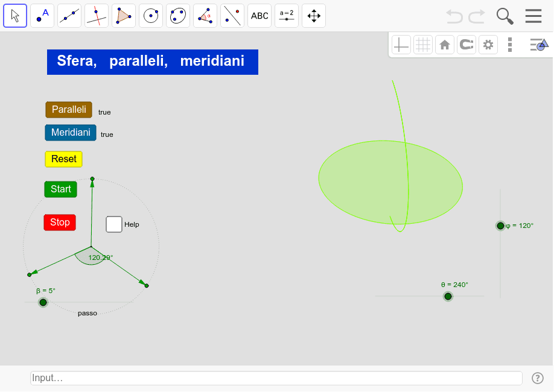Click the true text beside Paralleli
Viewport: 554px width, 392px height.
104,112
